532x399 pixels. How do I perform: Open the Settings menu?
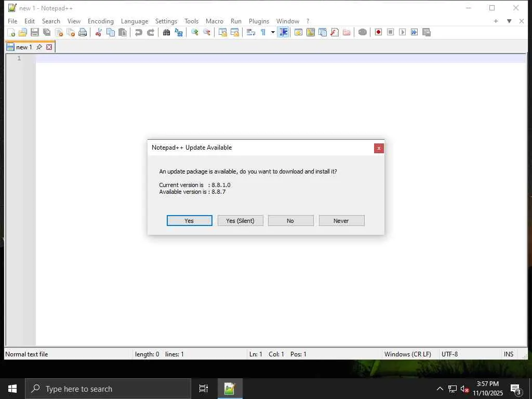166,21
